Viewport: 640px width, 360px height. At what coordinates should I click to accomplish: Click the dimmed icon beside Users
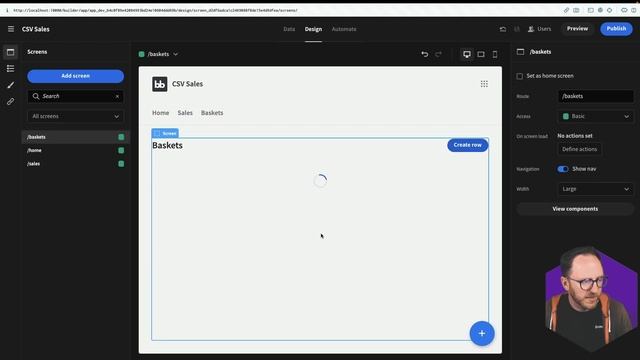[x=517, y=29]
